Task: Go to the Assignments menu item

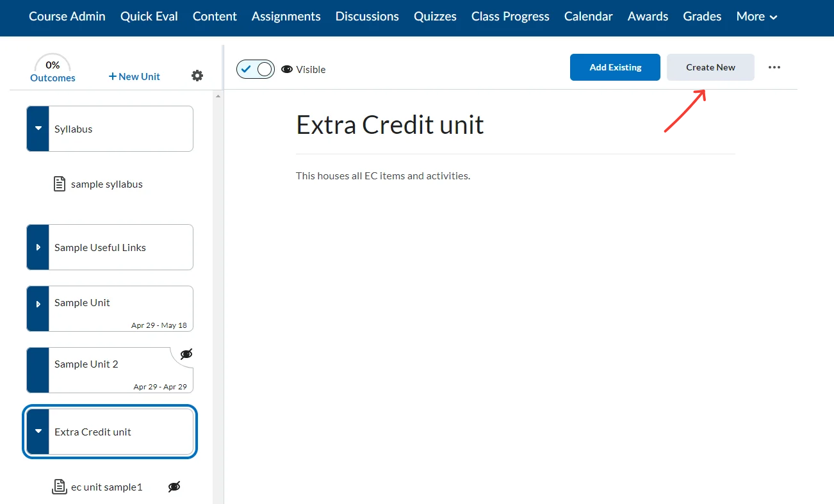Action: [x=286, y=16]
